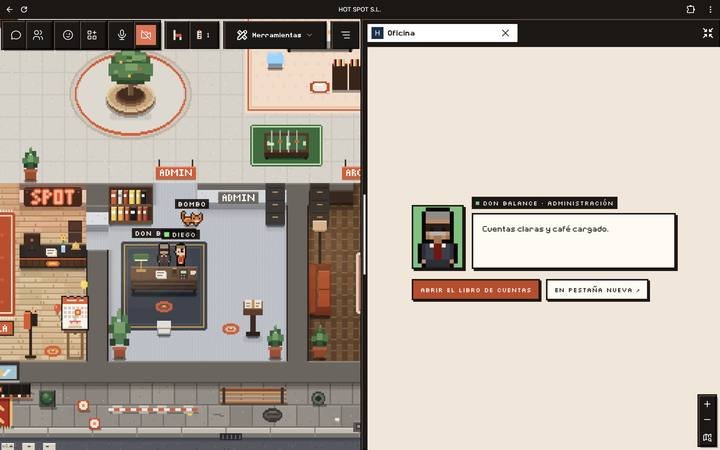Click the blue water cooler
Viewport: 720px width, 450px height.
pyautogui.click(x=276, y=60)
